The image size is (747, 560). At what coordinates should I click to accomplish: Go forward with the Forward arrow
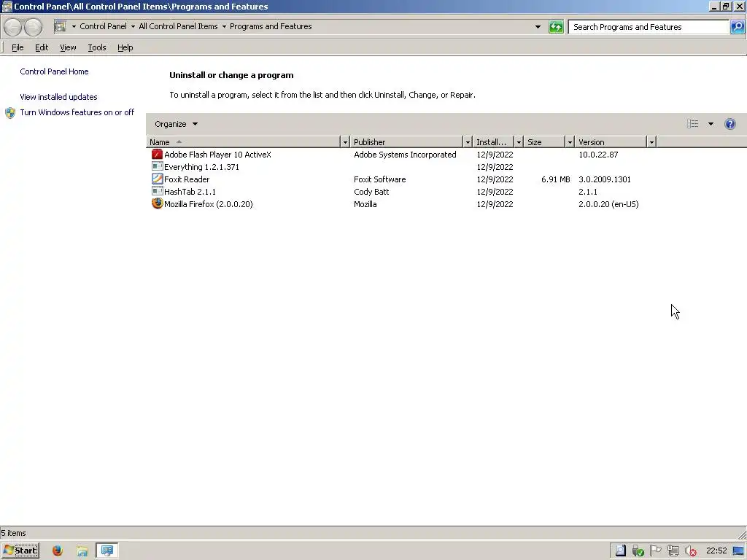[x=33, y=27]
